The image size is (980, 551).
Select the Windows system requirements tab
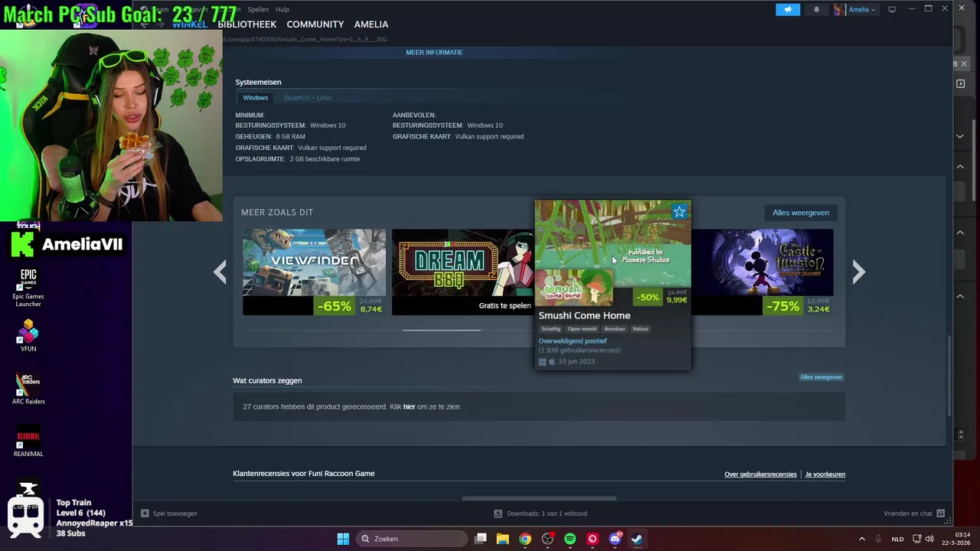pos(256,98)
